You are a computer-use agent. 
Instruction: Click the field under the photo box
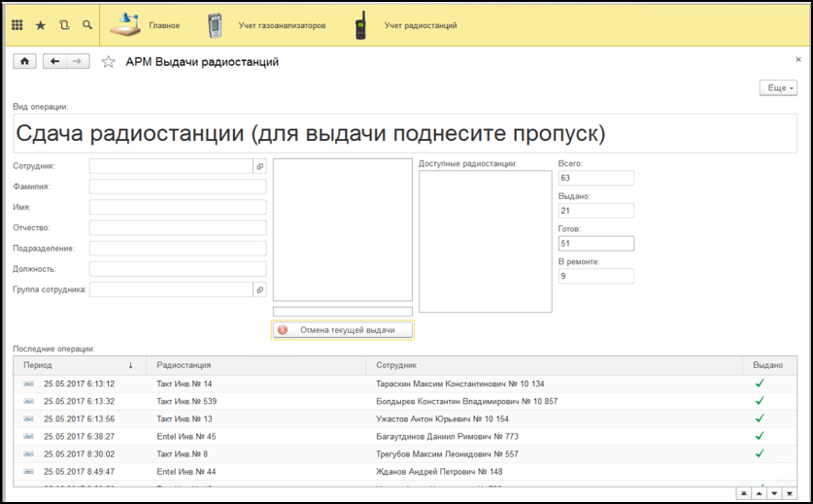tap(343, 312)
